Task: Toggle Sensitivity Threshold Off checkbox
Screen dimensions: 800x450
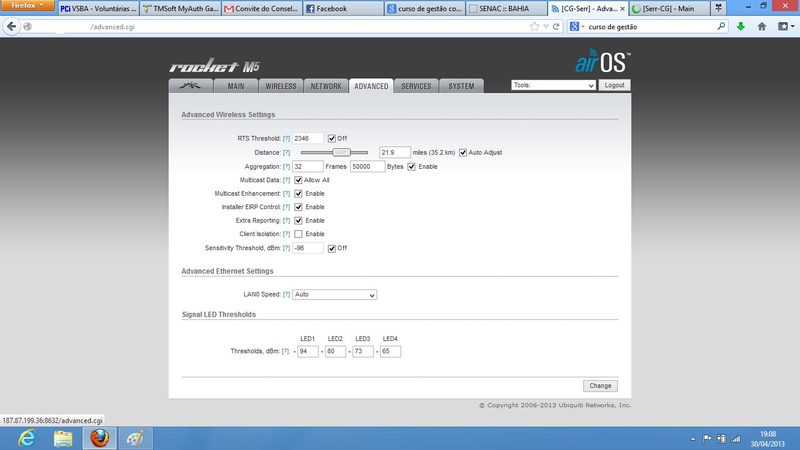Action: pyautogui.click(x=332, y=248)
